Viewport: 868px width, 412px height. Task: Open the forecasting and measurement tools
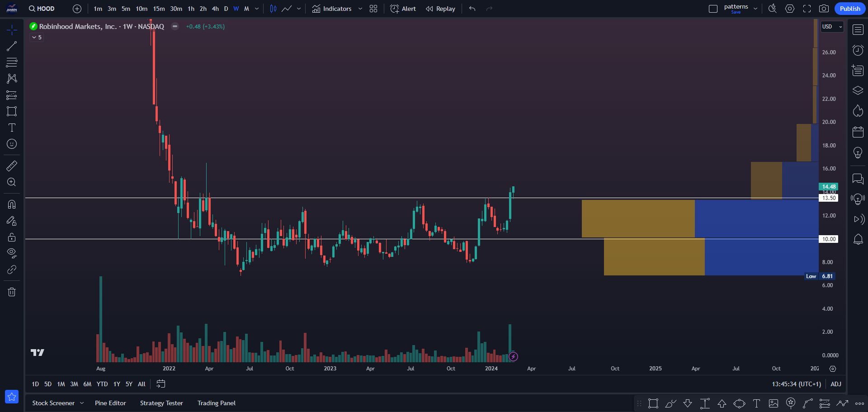12,95
